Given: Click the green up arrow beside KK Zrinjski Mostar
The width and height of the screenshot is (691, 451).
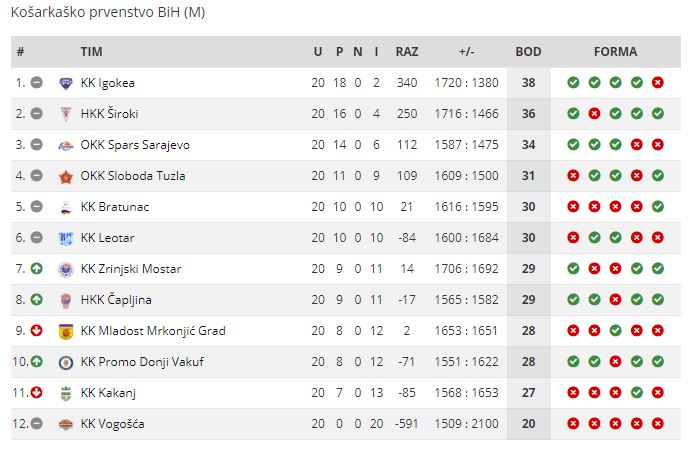Looking at the screenshot, I should pos(37,268).
